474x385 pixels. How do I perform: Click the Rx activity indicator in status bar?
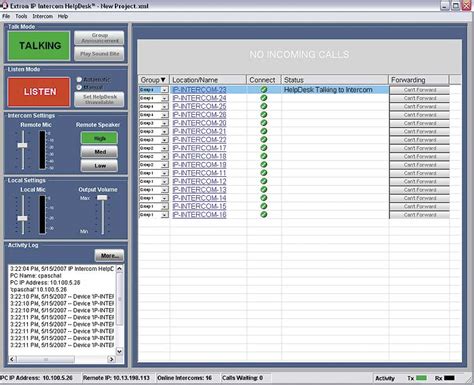[449, 378]
